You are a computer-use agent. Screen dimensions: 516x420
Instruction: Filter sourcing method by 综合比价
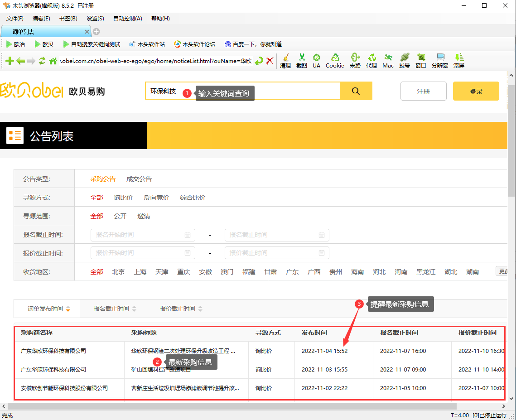tap(193, 198)
